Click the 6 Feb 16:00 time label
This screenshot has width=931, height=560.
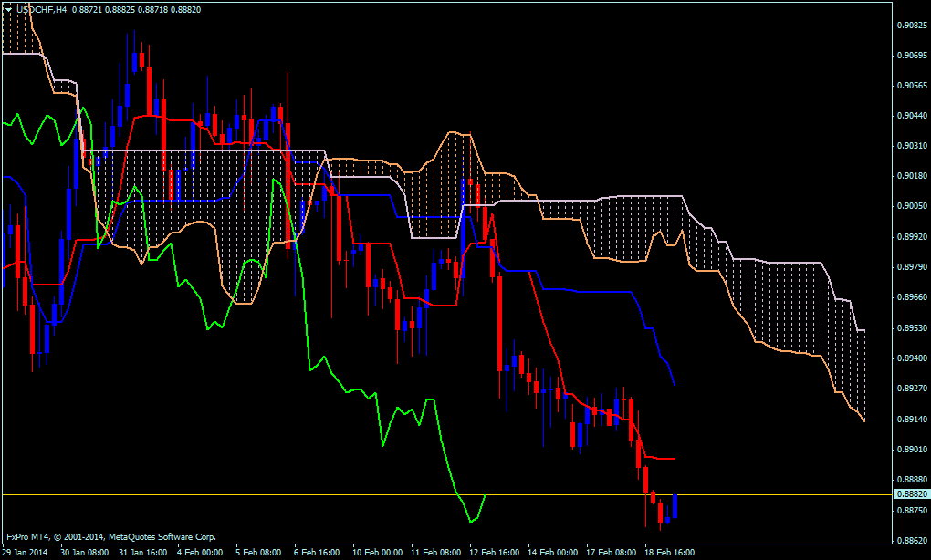[x=317, y=553]
